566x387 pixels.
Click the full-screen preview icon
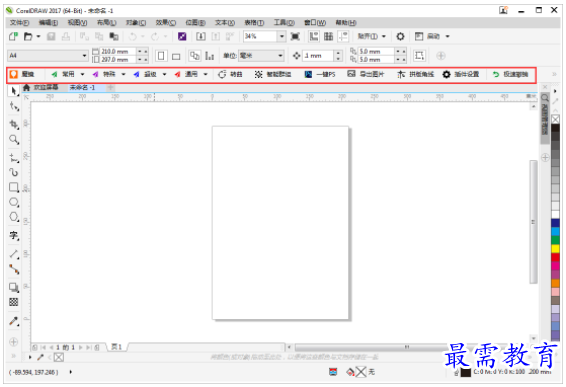[295, 36]
